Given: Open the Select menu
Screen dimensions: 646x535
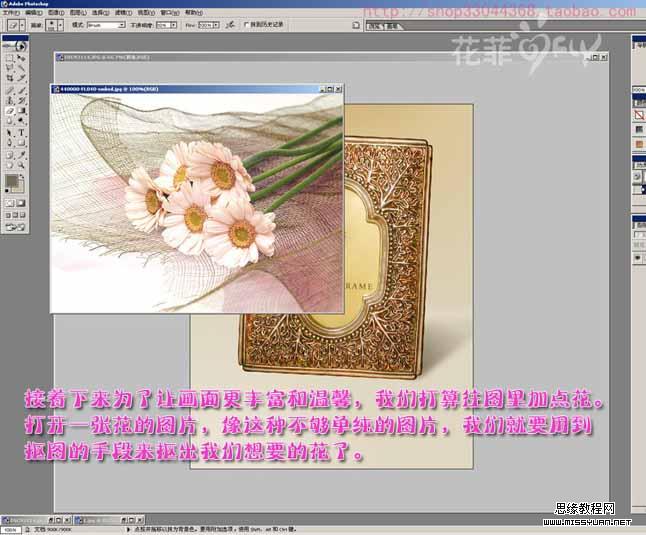Looking at the screenshot, I should click(101, 12).
